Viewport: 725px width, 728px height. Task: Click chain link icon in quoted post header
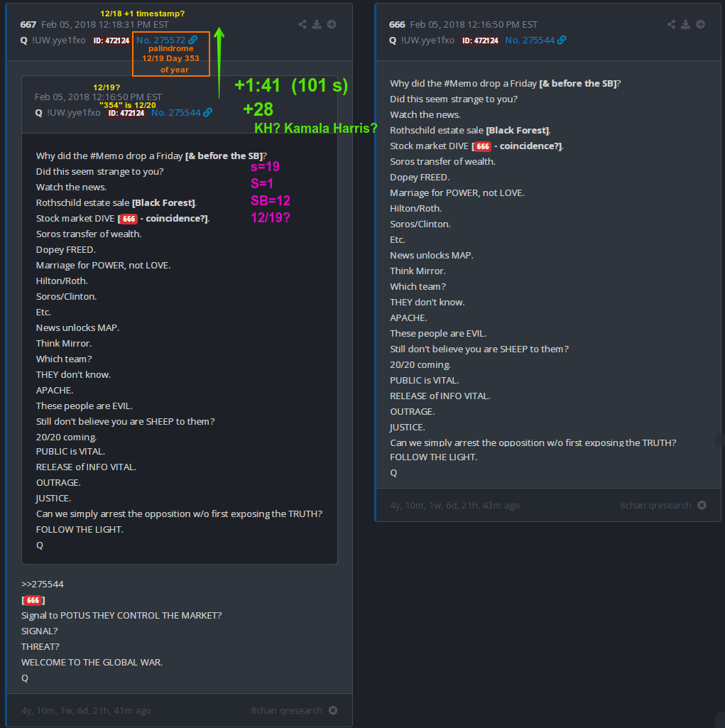pyautogui.click(x=208, y=112)
